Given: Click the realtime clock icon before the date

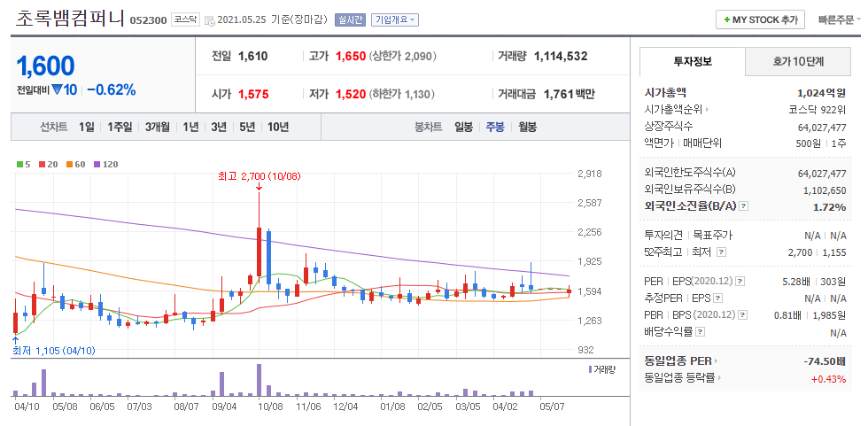Looking at the screenshot, I should click(210, 21).
